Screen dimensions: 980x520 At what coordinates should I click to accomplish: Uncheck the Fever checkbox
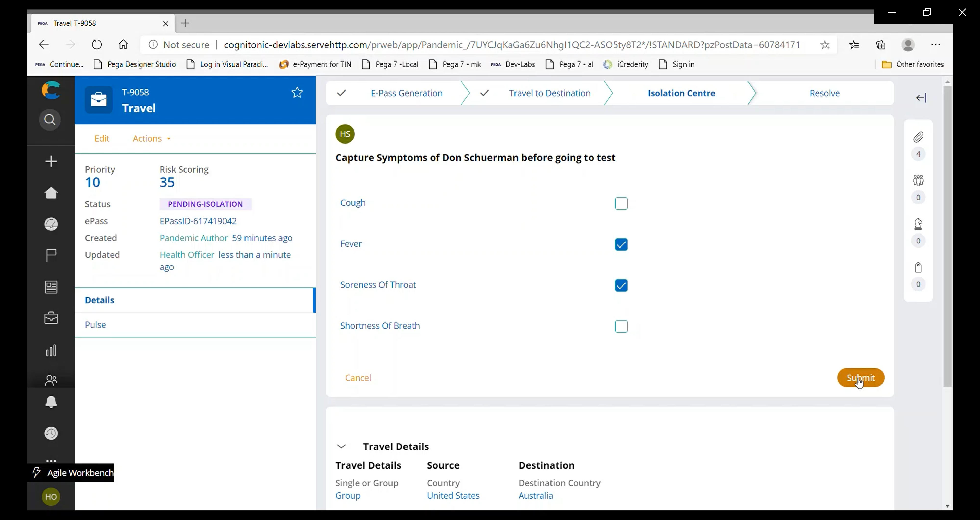621,244
